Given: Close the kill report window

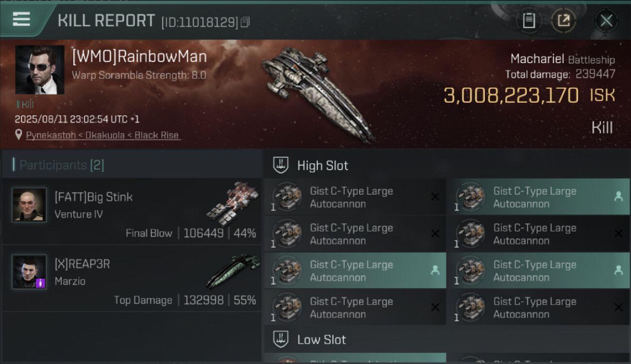Looking at the screenshot, I should pos(606,20).
